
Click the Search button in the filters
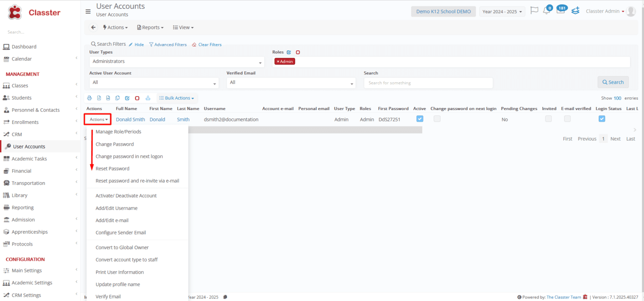(613, 82)
